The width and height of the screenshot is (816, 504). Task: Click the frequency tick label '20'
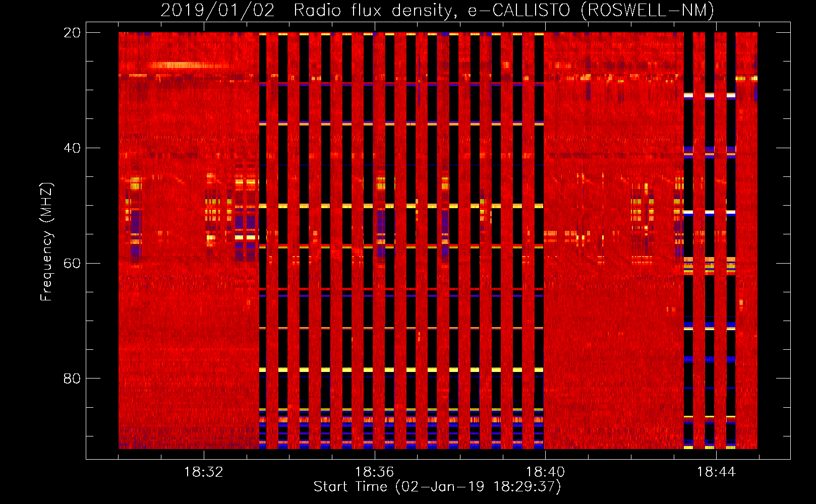[x=72, y=33]
